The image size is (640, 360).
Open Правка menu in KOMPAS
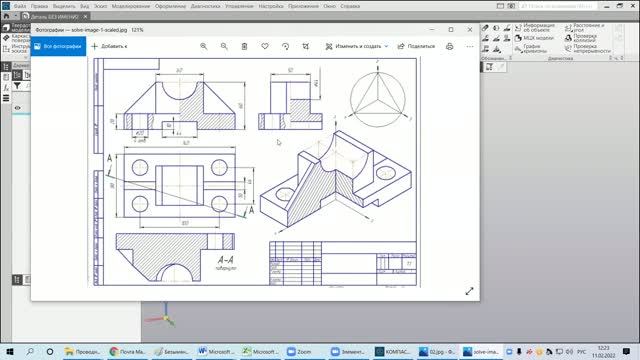(x=39, y=6)
